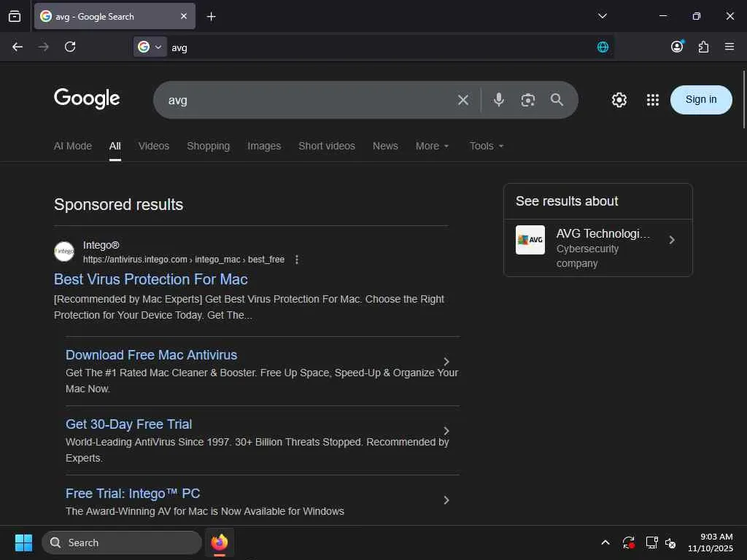Switch to News tab
This screenshot has height=560, width=747.
(x=385, y=146)
